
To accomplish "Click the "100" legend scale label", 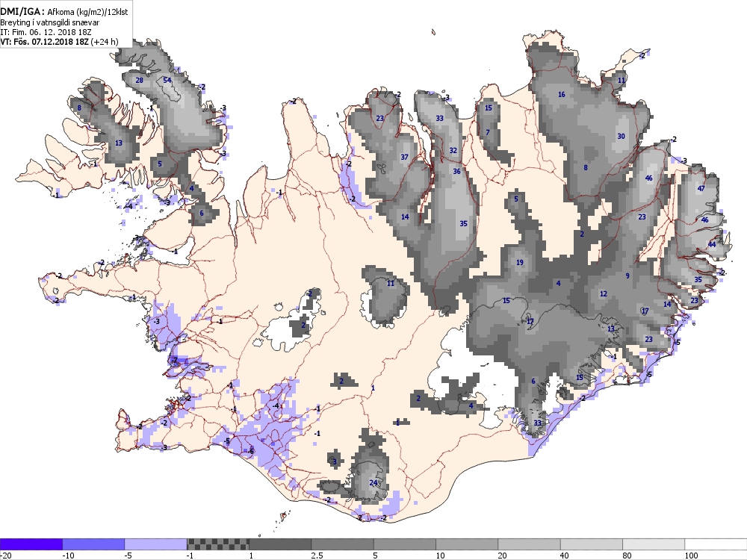I will click(691, 556).
